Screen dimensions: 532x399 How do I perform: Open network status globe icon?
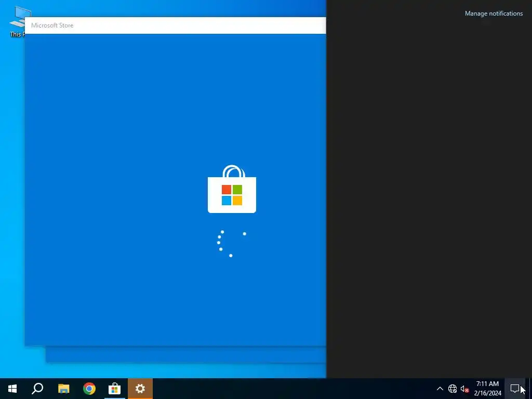point(453,389)
